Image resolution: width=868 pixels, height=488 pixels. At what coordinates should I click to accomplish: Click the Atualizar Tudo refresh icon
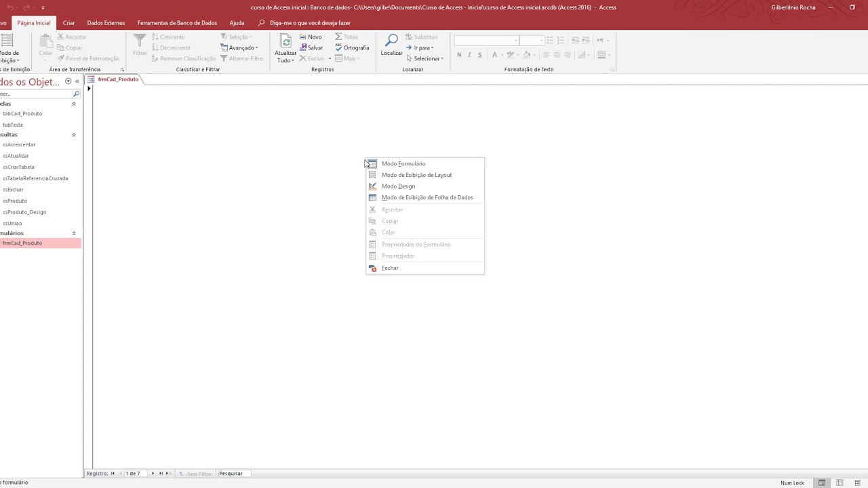point(285,41)
